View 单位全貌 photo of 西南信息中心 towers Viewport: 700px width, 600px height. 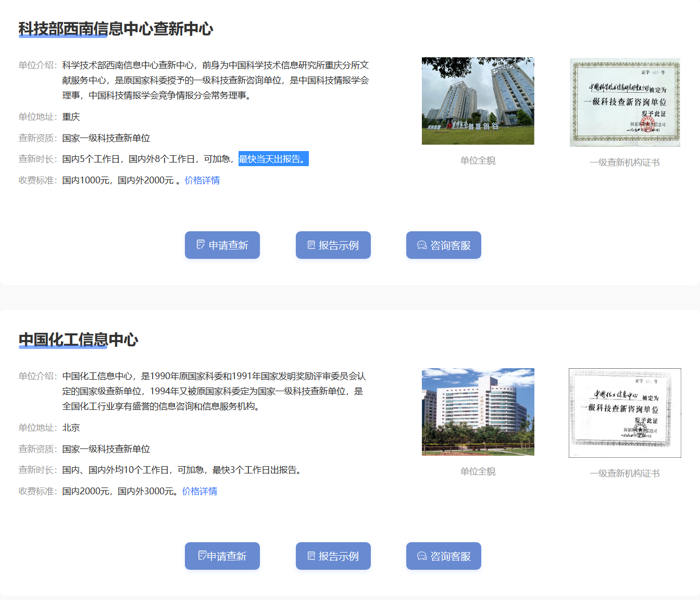478,101
